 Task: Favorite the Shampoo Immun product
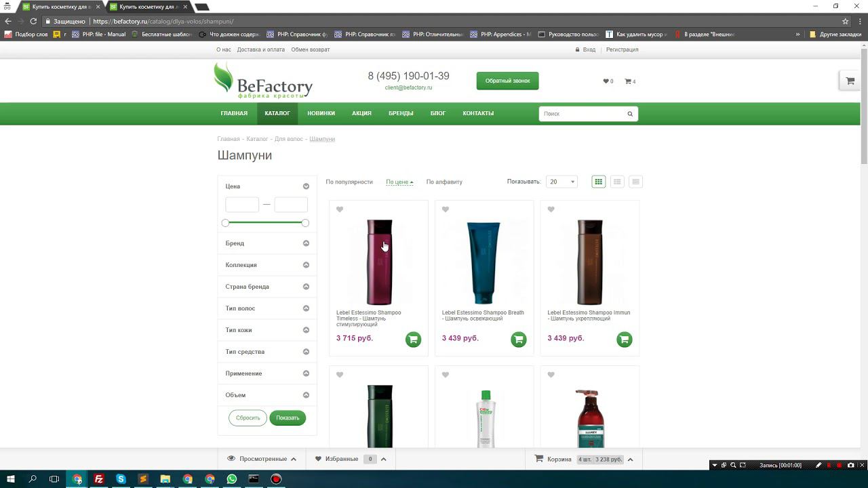[551, 209]
